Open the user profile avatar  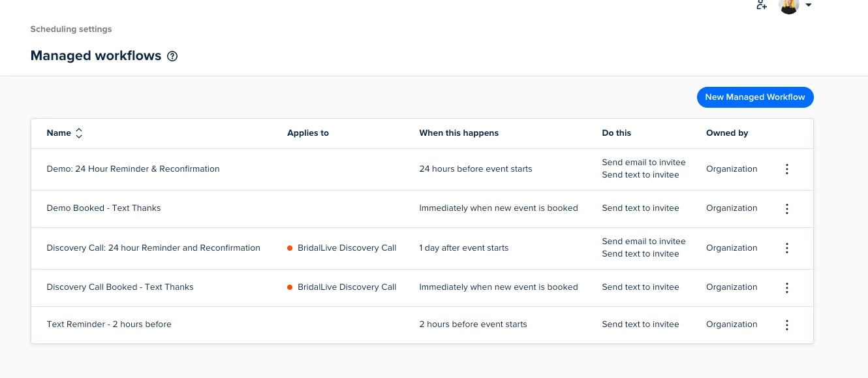point(788,6)
